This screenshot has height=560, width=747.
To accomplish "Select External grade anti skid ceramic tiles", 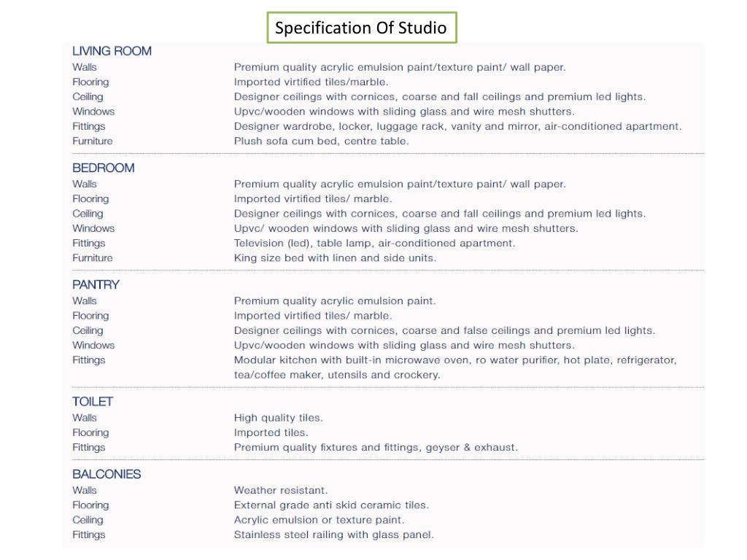I will pos(332,505).
